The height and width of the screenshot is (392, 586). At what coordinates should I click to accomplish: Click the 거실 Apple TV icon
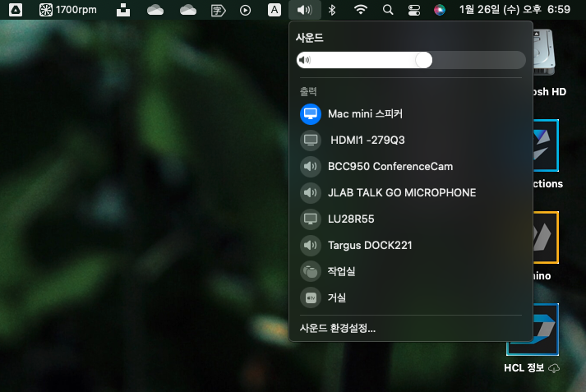tap(311, 297)
